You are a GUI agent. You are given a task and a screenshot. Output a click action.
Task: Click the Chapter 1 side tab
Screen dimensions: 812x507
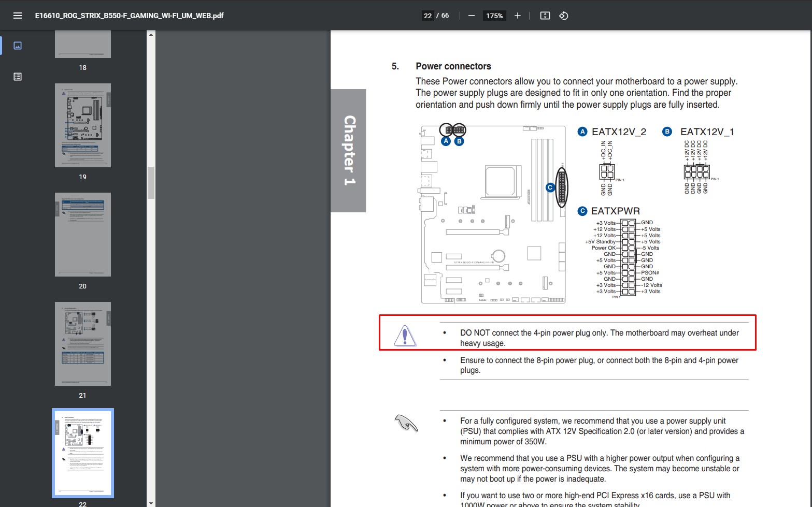click(349, 151)
